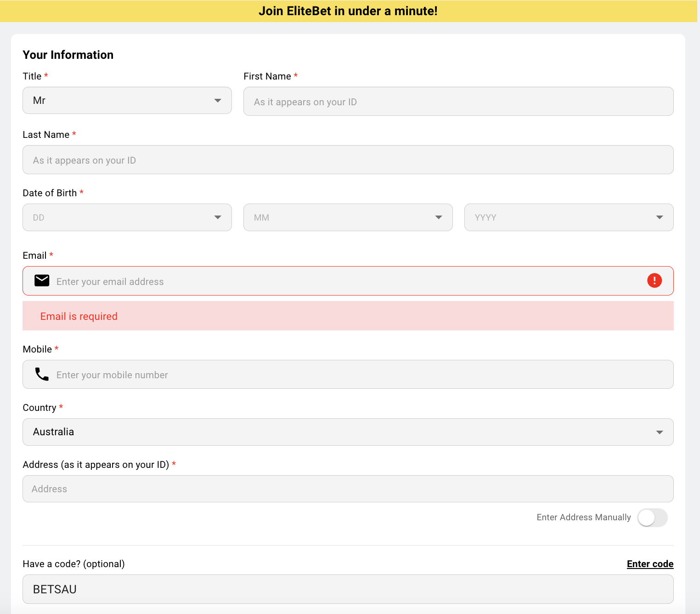Focus the First Name input field

tap(458, 102)
